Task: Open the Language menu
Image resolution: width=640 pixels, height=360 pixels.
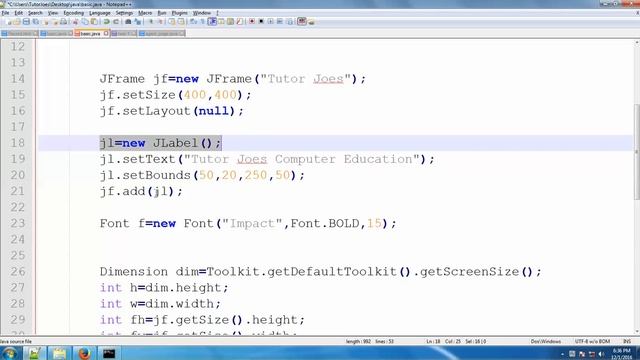Action: pyautogui.click(x=100, y=13)
